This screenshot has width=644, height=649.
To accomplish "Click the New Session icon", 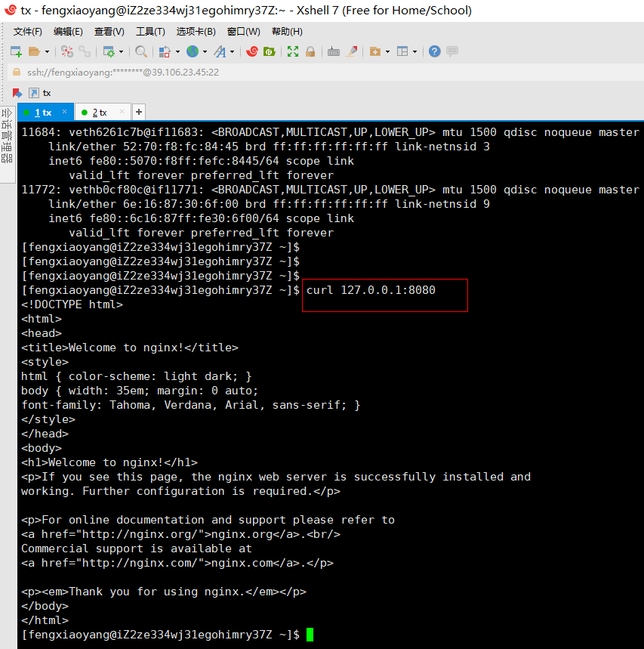I will (x=16, y=51).
